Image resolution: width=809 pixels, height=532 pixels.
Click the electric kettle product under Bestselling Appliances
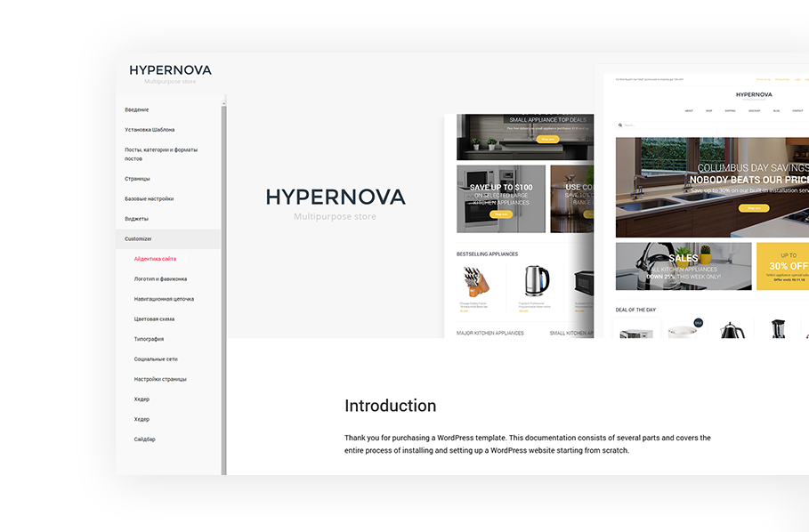click(x=536, y=286)
